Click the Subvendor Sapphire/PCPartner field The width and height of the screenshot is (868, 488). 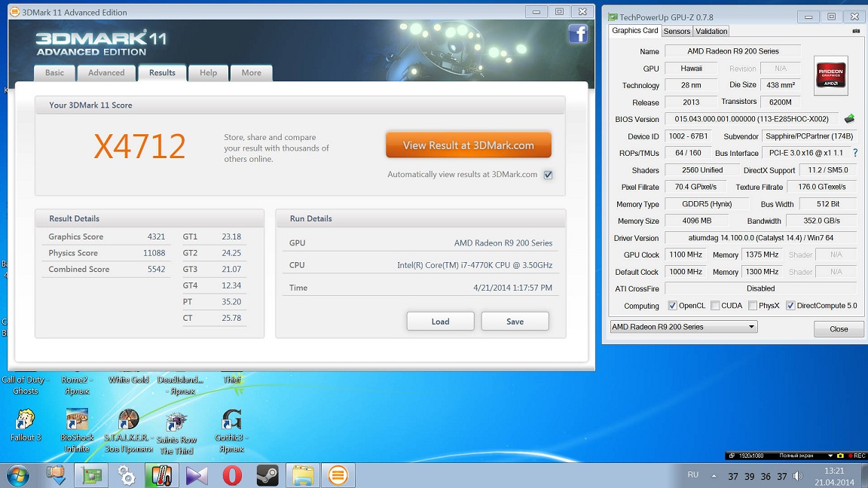pyautogui.click(x=809, y=136)
